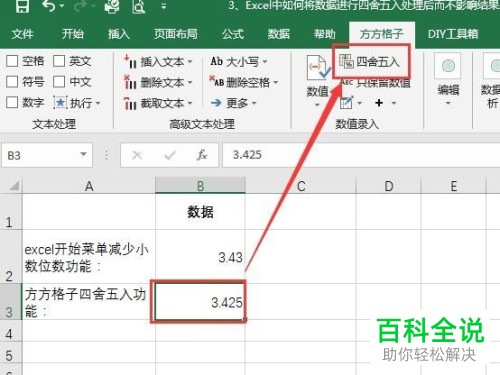Click the pencil edit icon in 数值录入 group
Image resolution: width=500 pixels, height=375 pixels.
tap(347, 103)
